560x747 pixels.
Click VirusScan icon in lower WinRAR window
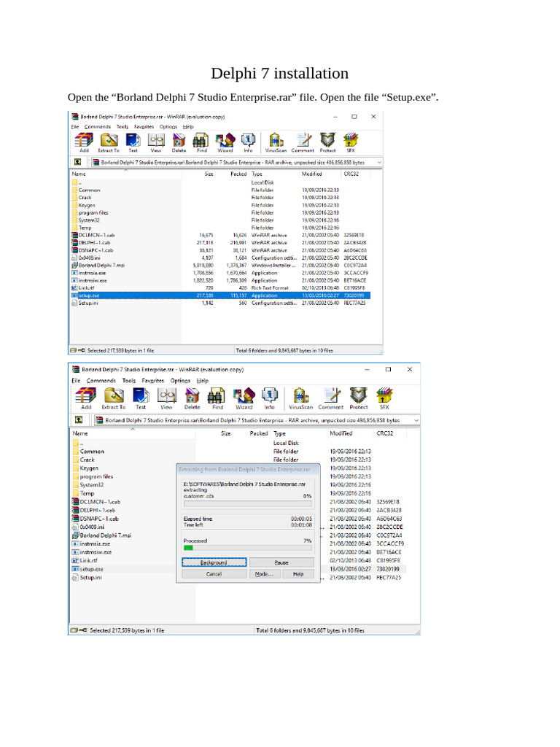[300, 398]
